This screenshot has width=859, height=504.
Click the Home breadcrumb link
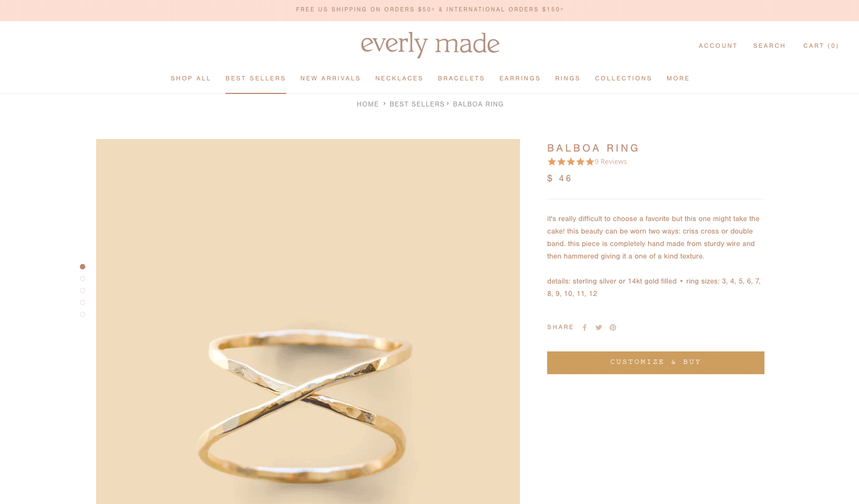pyautogui.click(x=368, y=104)
